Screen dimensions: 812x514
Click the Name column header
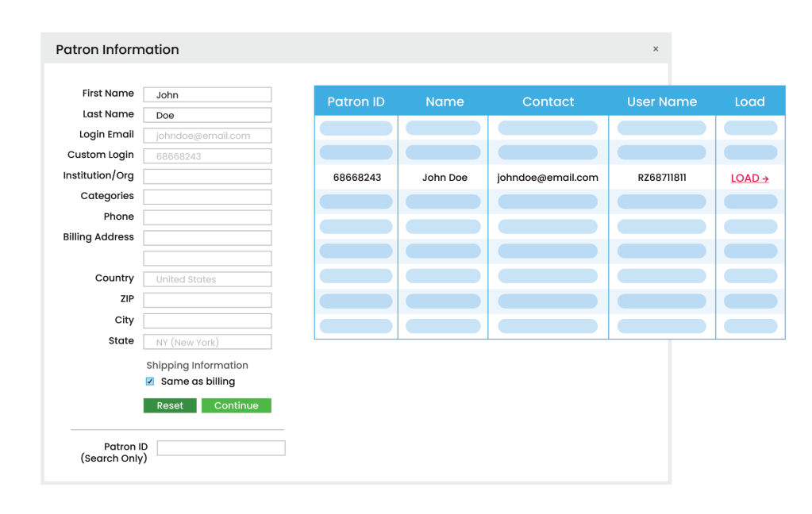[x=444, y=102]
